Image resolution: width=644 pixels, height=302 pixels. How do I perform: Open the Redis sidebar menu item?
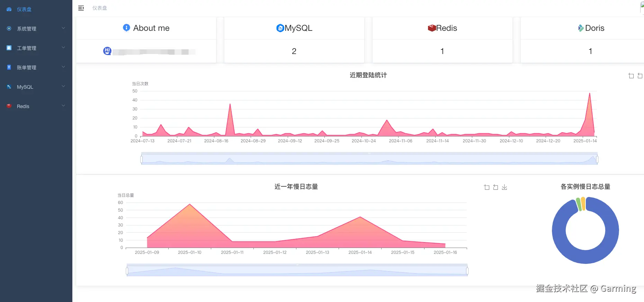pos(36,106)
